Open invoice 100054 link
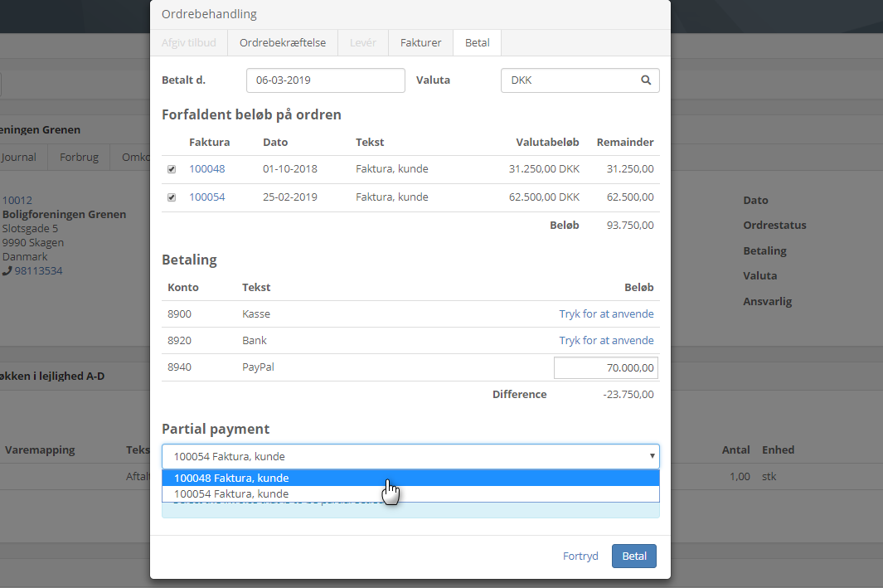883x588 pixels. [206, 197]
